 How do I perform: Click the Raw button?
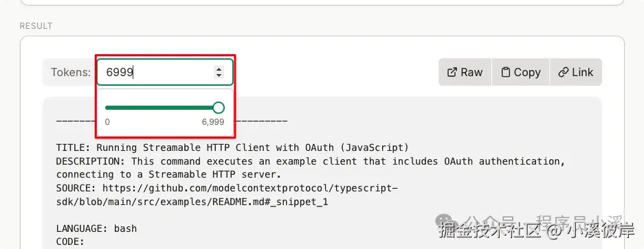pyautogui.click(x=465, y=72)
